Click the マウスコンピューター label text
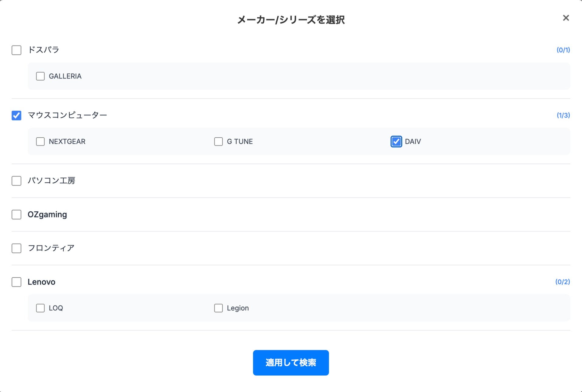 (x=67, y=115)
